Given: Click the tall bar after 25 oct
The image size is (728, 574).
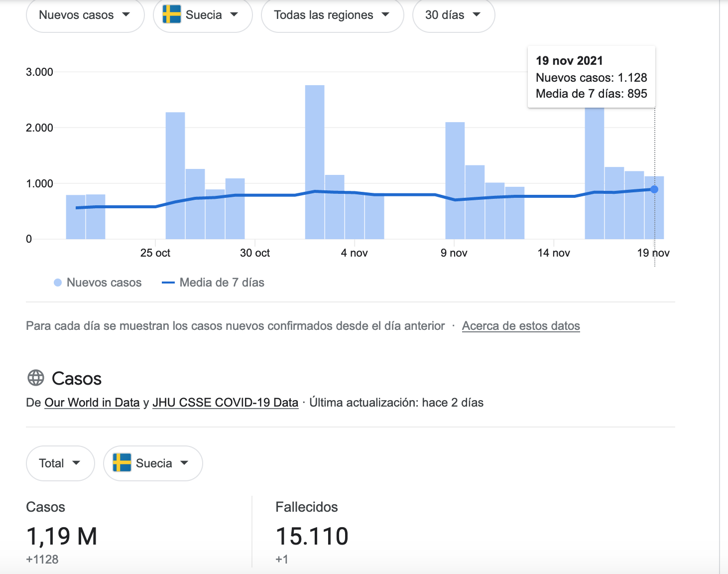Looking at the screenshot, I should (175, 175).
